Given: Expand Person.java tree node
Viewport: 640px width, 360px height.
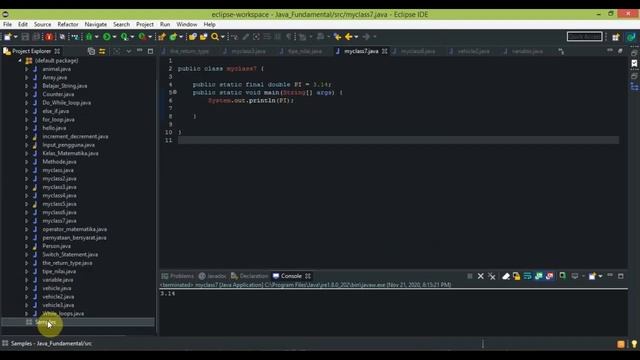Looking at the screenshot, I should [27, 246].
